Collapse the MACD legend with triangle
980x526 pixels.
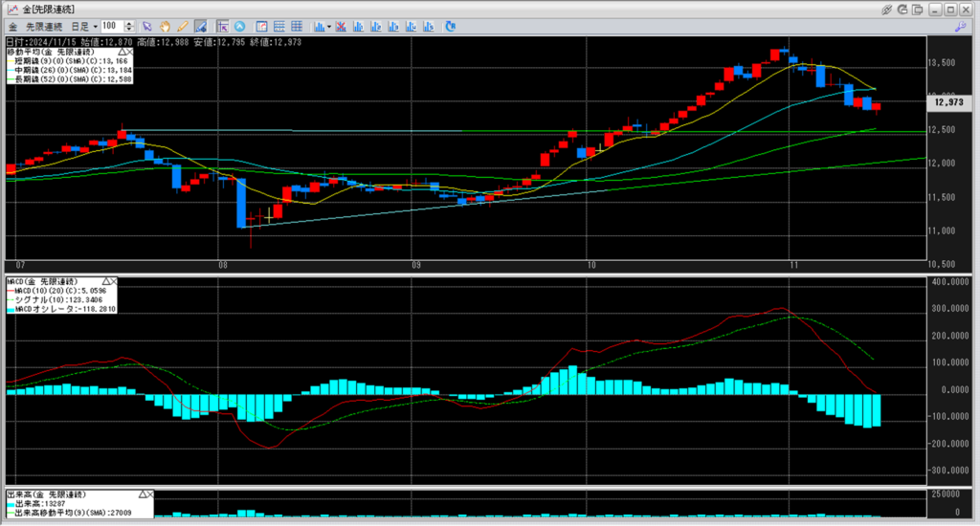104,282
